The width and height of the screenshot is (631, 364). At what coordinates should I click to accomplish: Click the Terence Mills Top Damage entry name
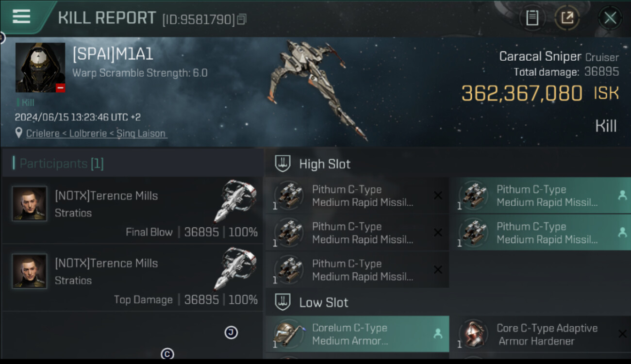[106, 263]
